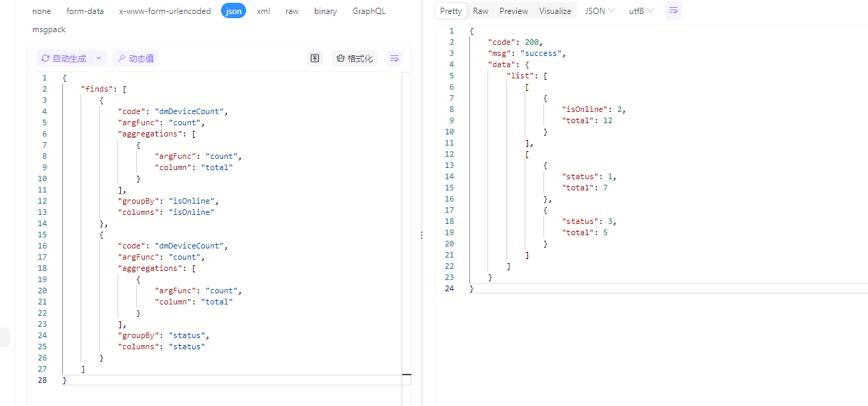Select the x-www-form-urlencoded body type
The image size is (868, 406).
pos(164,11)
